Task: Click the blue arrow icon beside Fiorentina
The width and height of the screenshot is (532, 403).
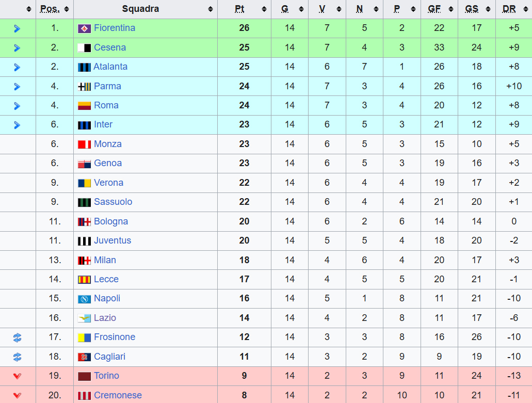Action: [17, 28]
